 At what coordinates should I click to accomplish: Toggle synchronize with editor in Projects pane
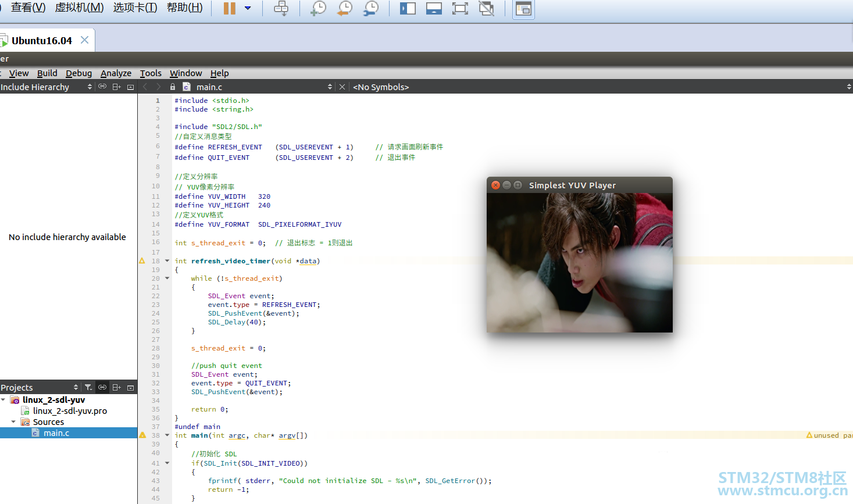click(102, 387)
